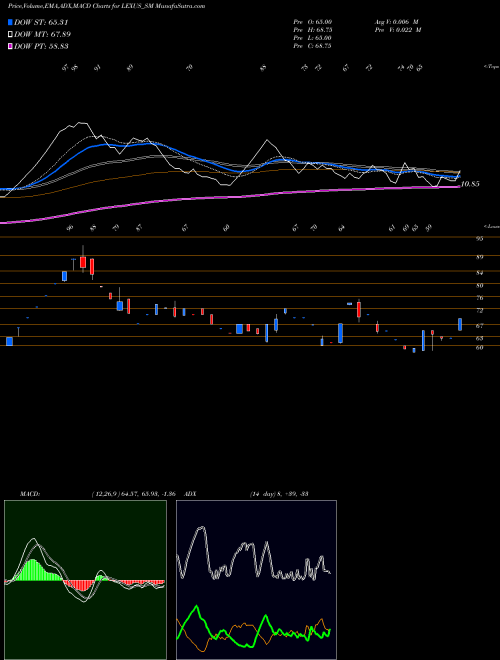Click the first blue candlestick at far left
Image resolution: width=500 pixels, height=660 pixels.
9,341
